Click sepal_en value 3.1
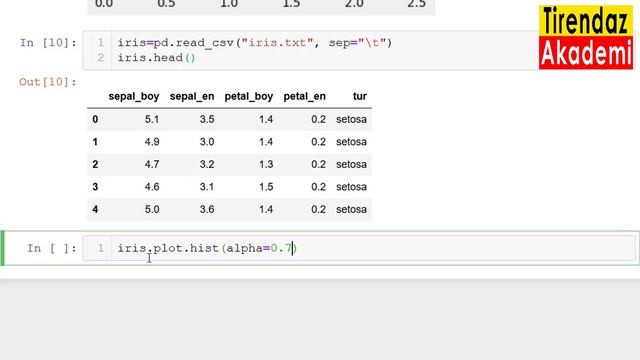 point(207,187)
